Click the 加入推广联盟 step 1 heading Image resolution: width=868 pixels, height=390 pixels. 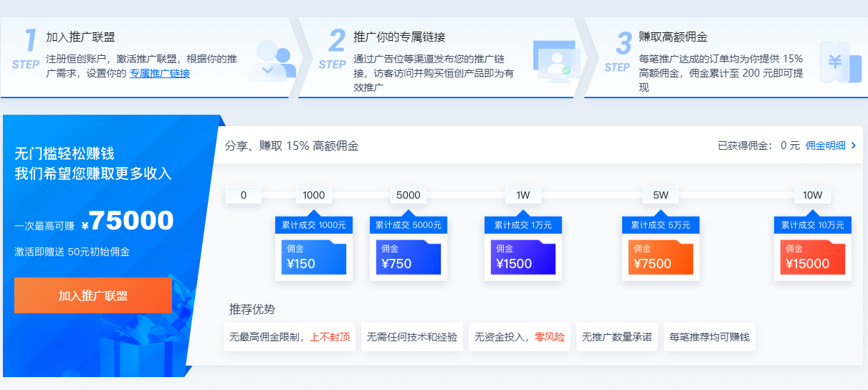[x=80, y=37]
